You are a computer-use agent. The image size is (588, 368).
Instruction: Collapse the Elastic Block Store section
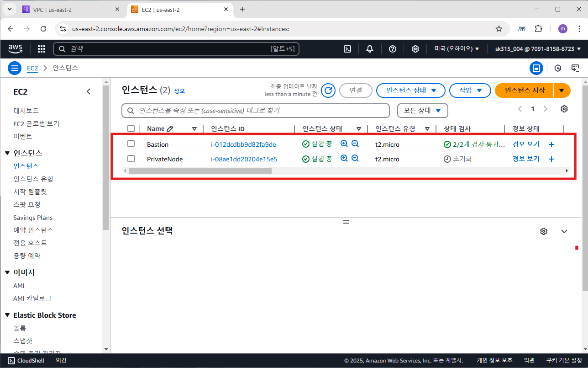tap(7, 315)
